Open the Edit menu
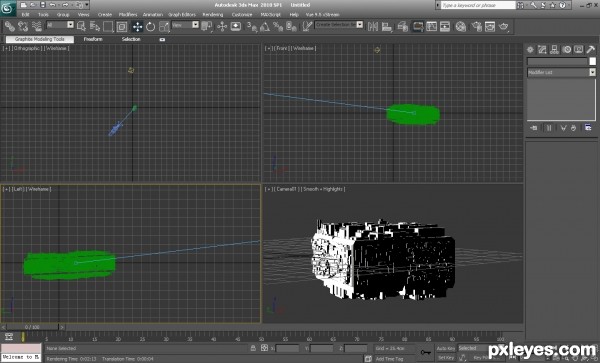This screenshot has height=363, width=600. pos(25,15)
